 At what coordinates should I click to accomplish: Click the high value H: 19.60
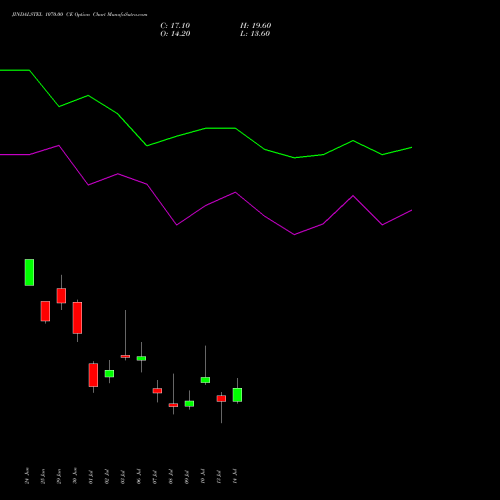(x=255, y=26)
